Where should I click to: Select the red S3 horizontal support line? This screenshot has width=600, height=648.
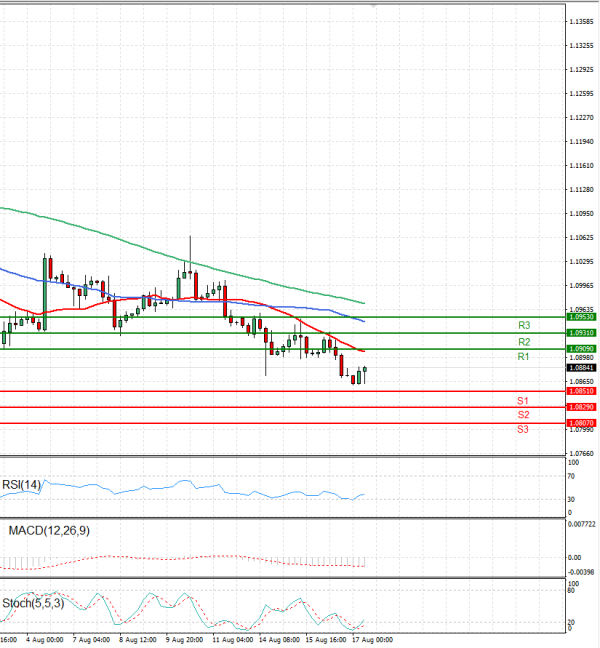point(283,423)
